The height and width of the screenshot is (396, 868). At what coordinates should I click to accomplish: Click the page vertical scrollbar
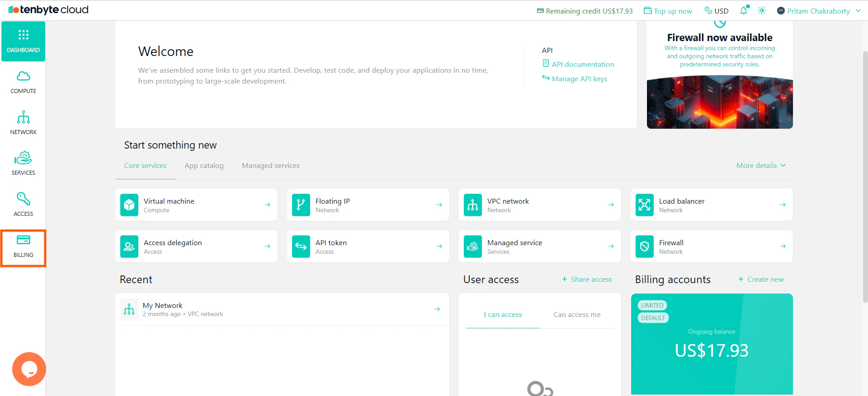tap(865, 176)
